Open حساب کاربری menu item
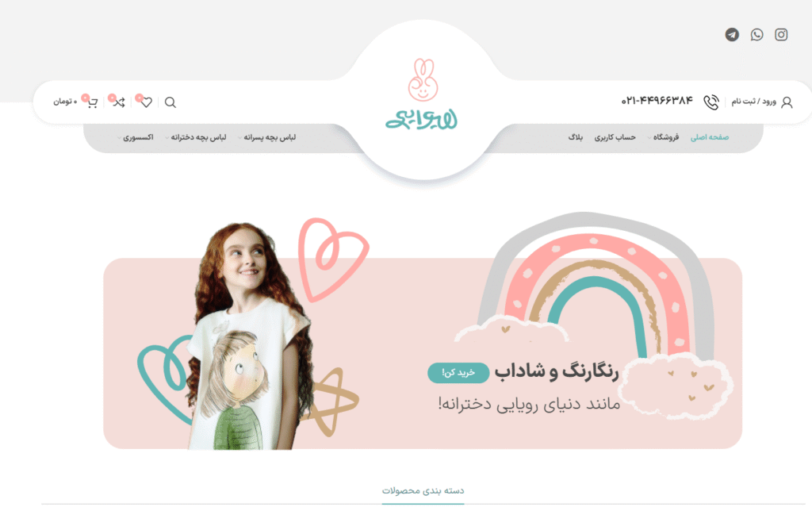The height and width of the screenshot is (507, 812). [615, 137]
